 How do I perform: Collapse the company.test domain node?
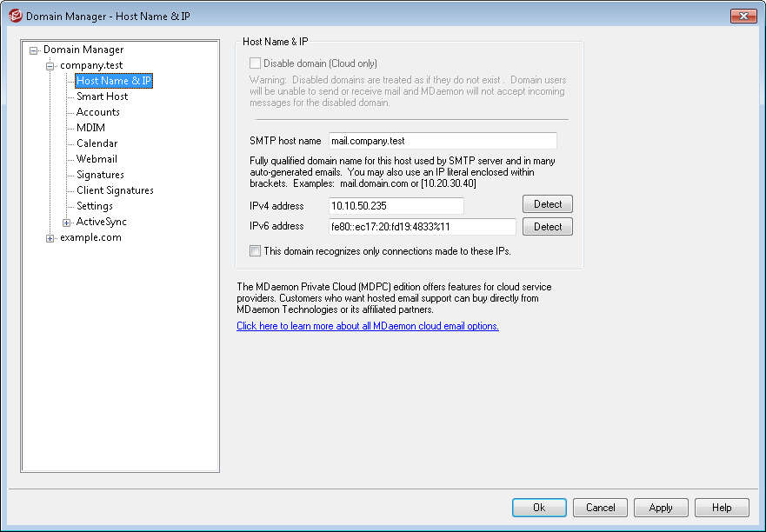coord(50,66)
